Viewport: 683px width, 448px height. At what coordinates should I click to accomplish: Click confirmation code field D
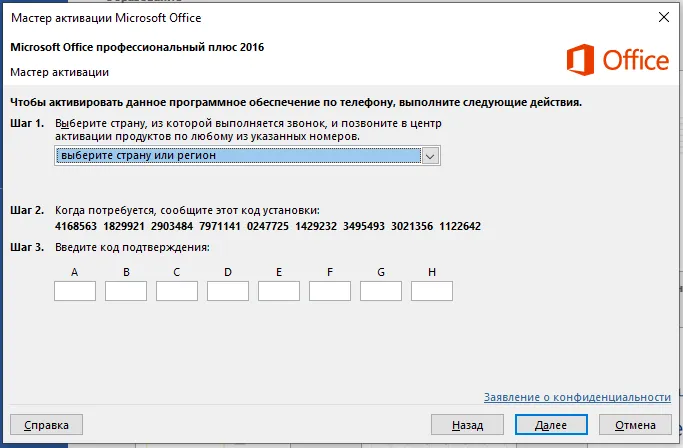[228, 291]
